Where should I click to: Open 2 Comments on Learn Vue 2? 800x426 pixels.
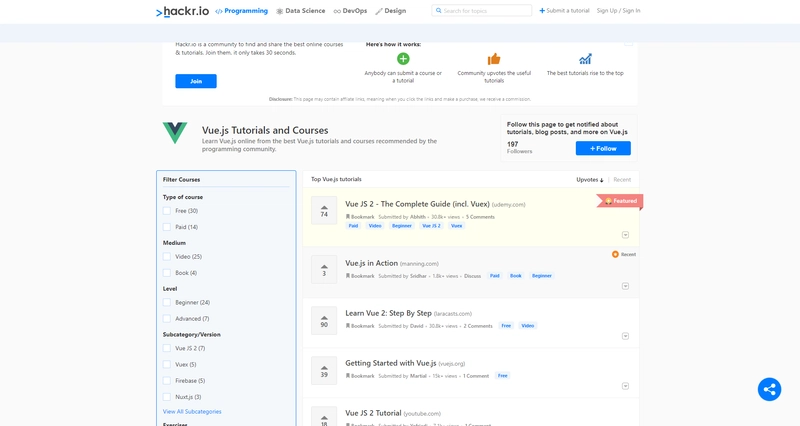(x=478, y=326)
